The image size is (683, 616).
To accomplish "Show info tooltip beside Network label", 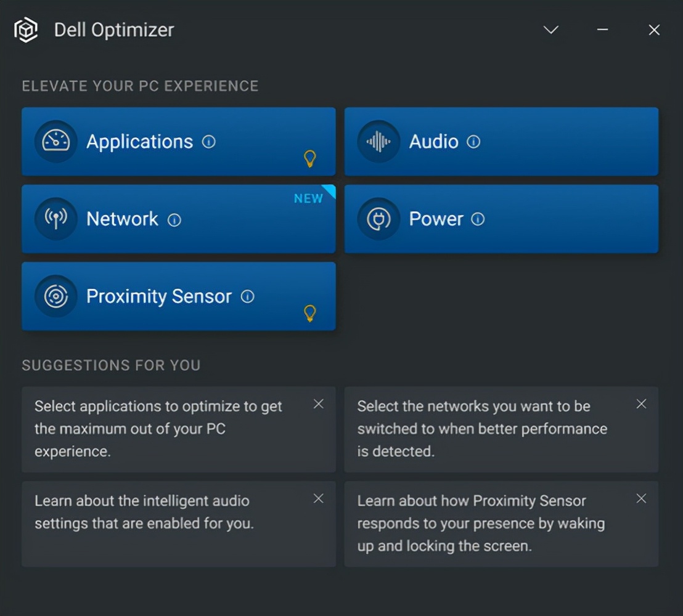I will pyautogui.click(x=174, y=220).
